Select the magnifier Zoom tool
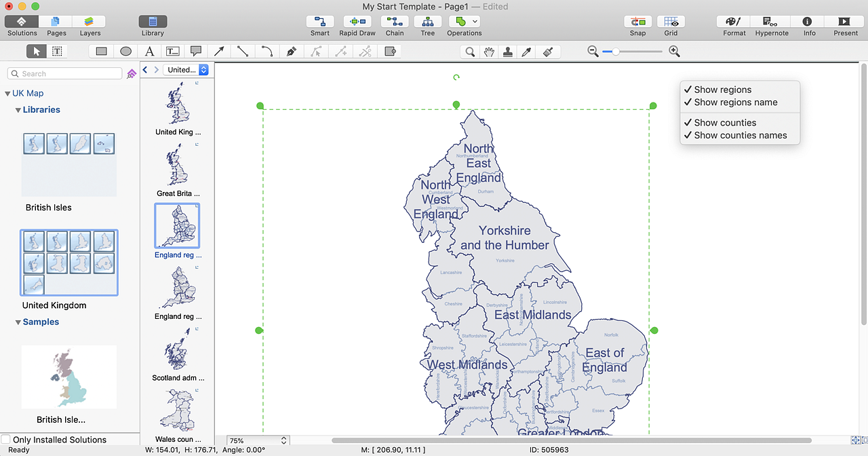The width and height of the screenshot is (868, 456). click(470, 51)
